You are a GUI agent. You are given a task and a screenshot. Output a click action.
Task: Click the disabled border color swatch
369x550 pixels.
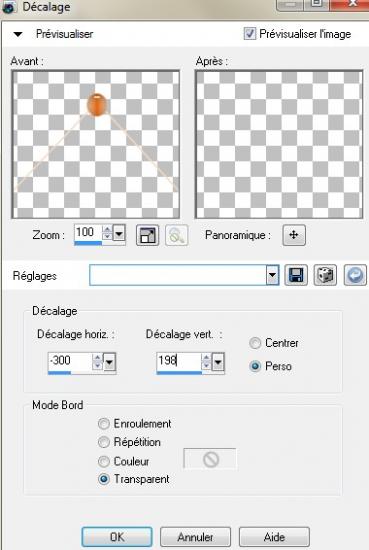pyautogui.click(x=210, y=459)
